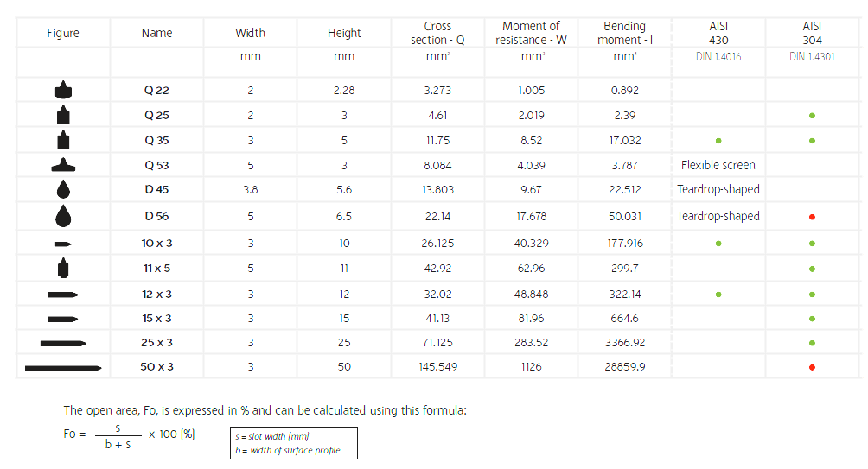Select the 12 x 3 name cell
Image resolution: width=868 pixels, height=469 pixels.
tap(156, 295)
